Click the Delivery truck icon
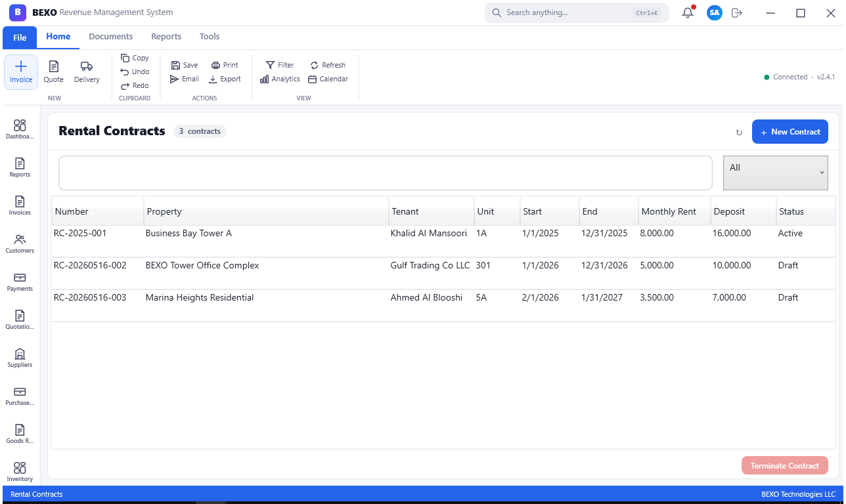This screenshot has width=846, height=504. coord(87,72)
